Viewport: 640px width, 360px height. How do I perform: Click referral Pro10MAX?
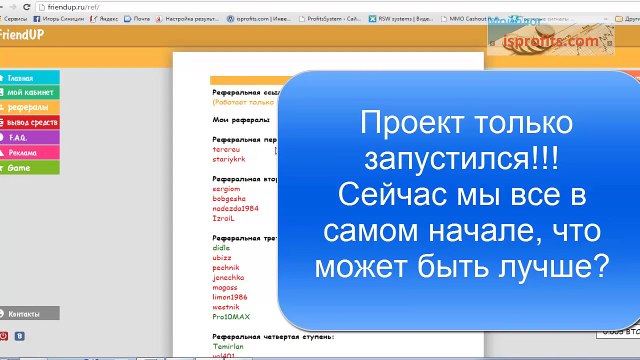pos(231,317)
